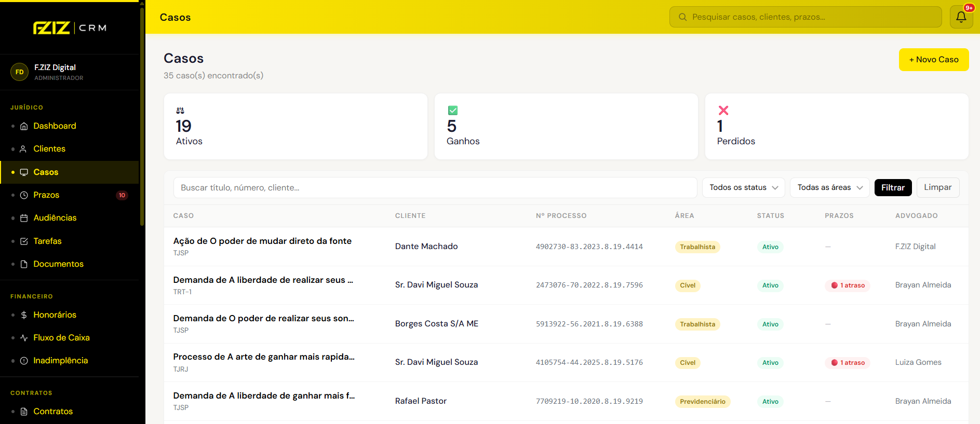Screen dimensions: 980x424
Task: Click the Documentos file icon
Action: pos(24,264)
